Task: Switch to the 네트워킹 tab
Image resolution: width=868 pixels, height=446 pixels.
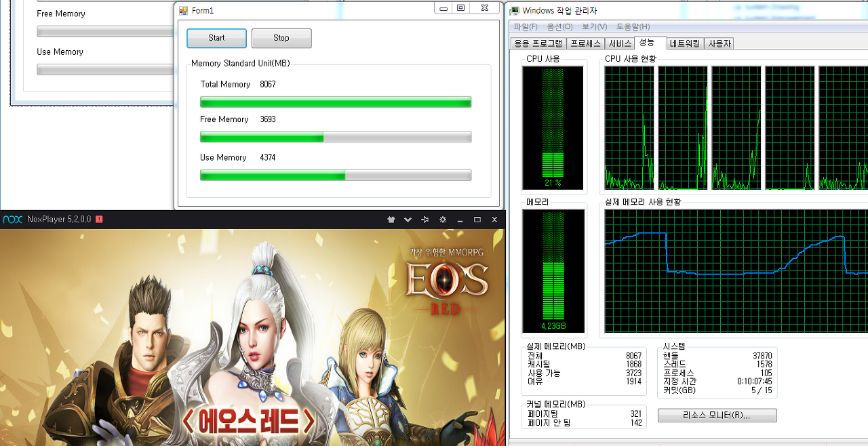Action: [686, 43]
